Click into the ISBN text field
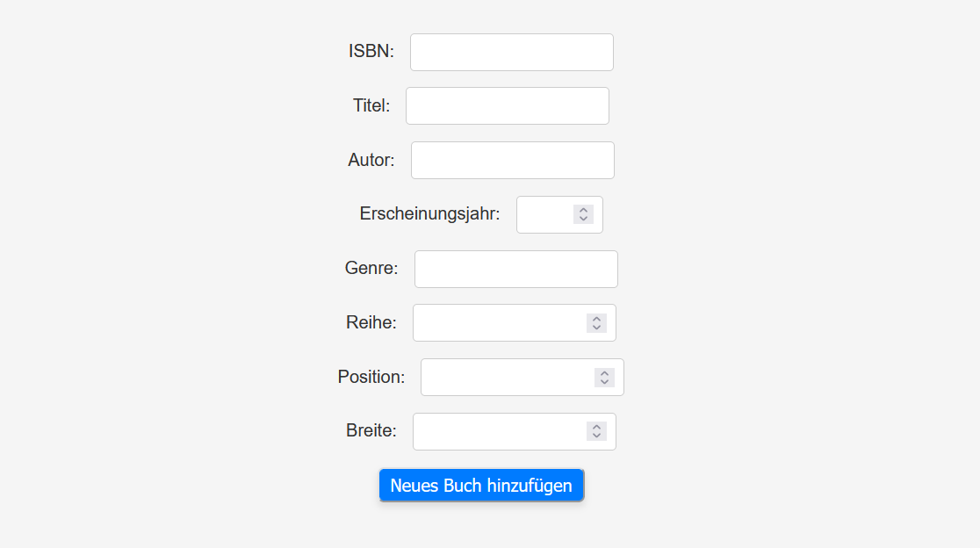 point(511,52)
